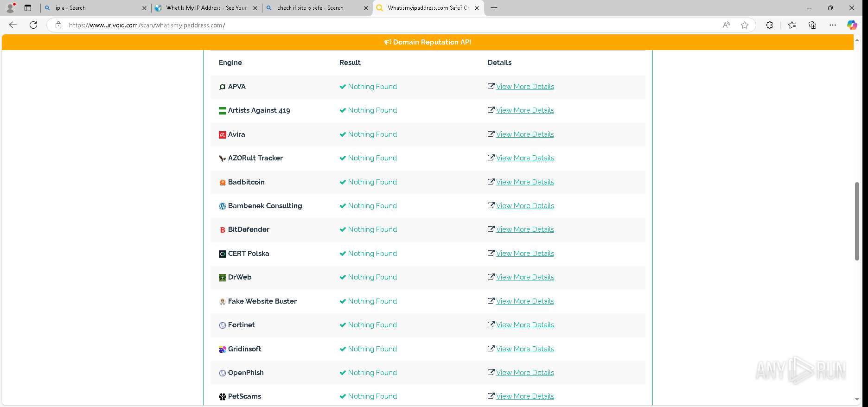View site information lock icon
Image resolution: width=868 pixels, height=407 pixels.
pos(58,25)
